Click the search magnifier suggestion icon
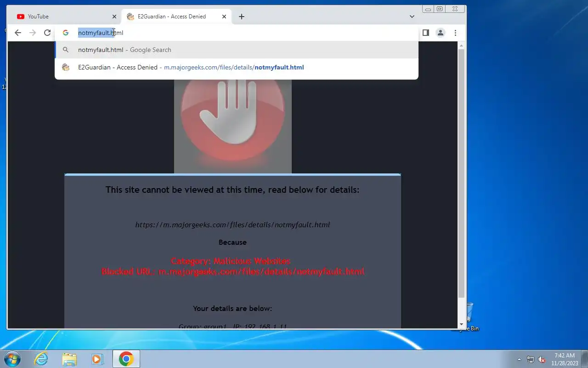Image resolution: width=588 pixels, height=368 pixels. tap(66, 50)
